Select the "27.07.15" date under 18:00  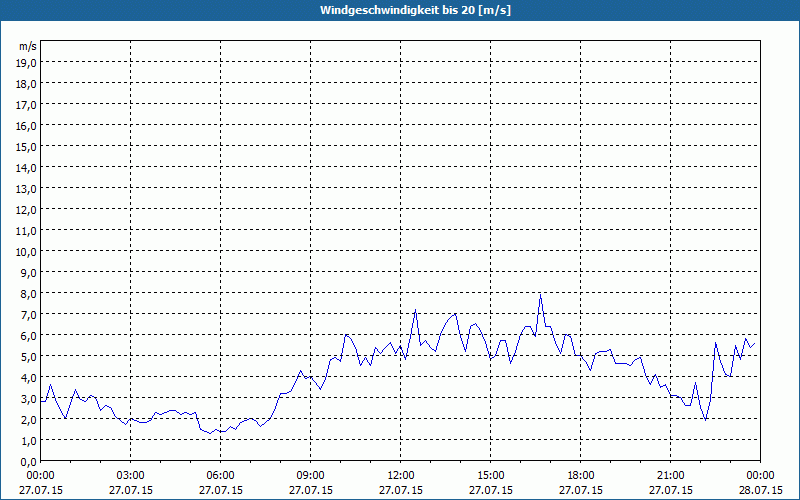tap(581, 490)
